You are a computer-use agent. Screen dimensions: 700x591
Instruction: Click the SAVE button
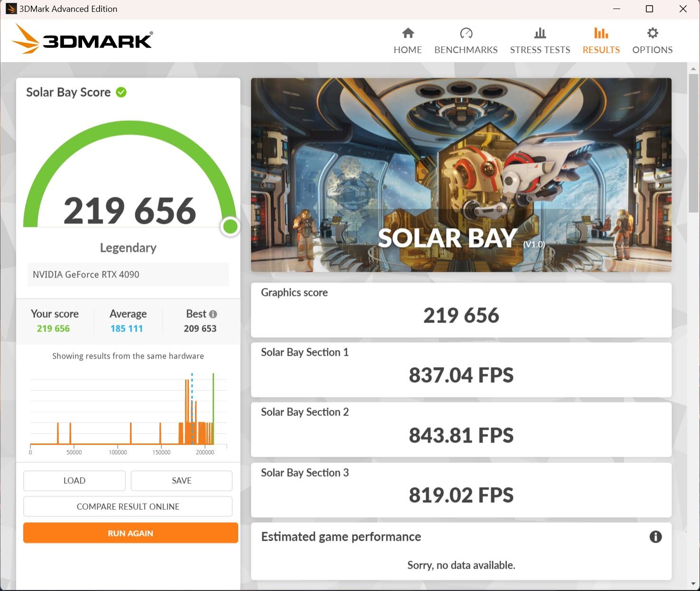pyautogui.click(x=181, y=480)
